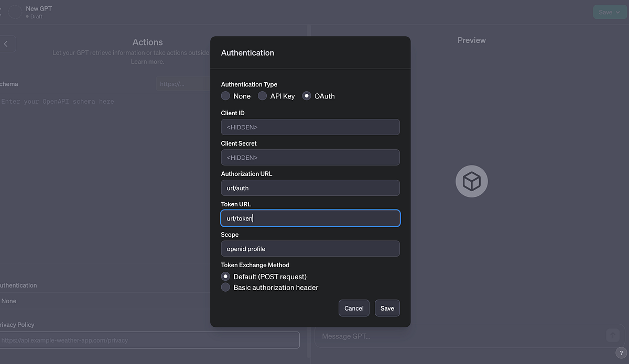Click the hidden Client ID field
The image size is (629, 364).
coord(310,127)
